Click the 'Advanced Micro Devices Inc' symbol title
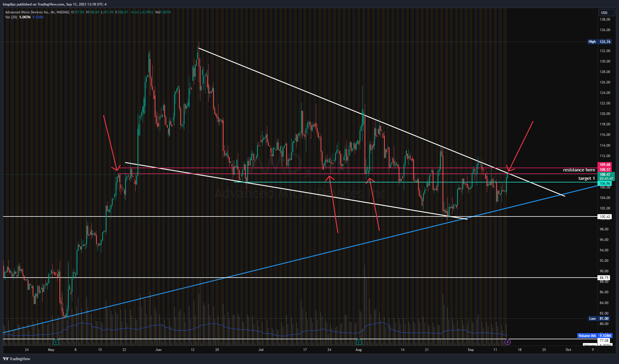This screenshot has width=619, height=364. [27, 12]
